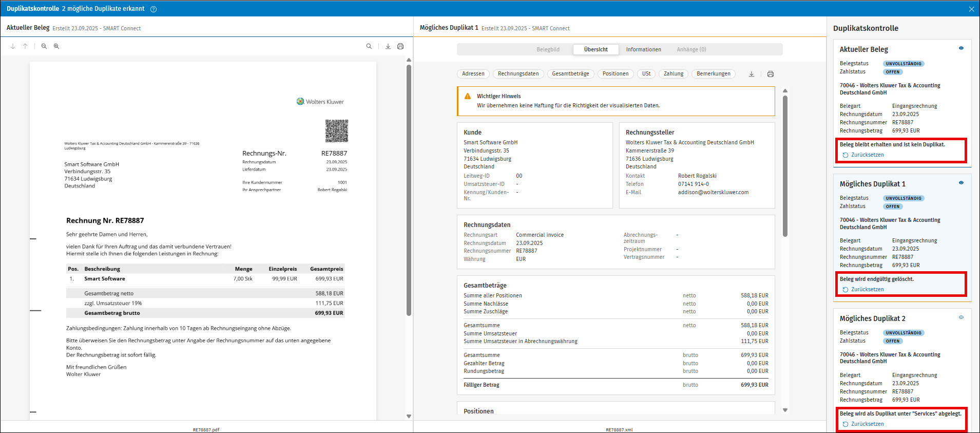
Task: Print the current PDF document
Action: tap(400, 46)
